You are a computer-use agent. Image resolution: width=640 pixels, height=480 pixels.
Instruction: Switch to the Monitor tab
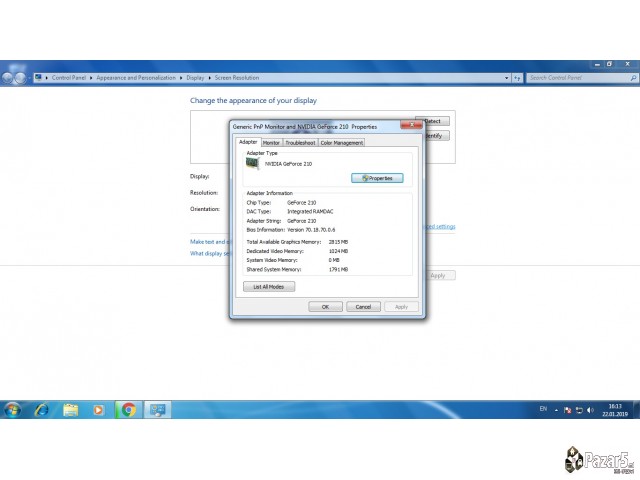271,142
